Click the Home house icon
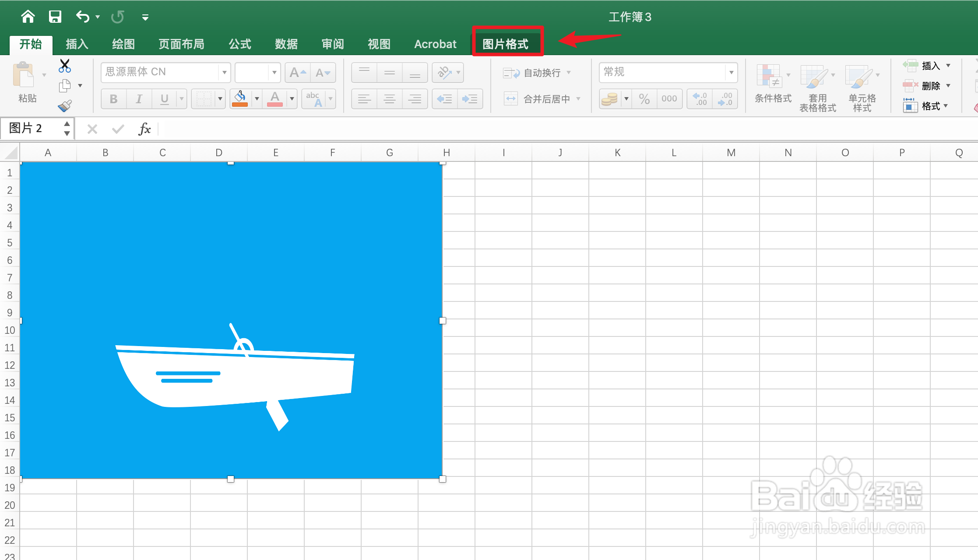 coord(28,17)
